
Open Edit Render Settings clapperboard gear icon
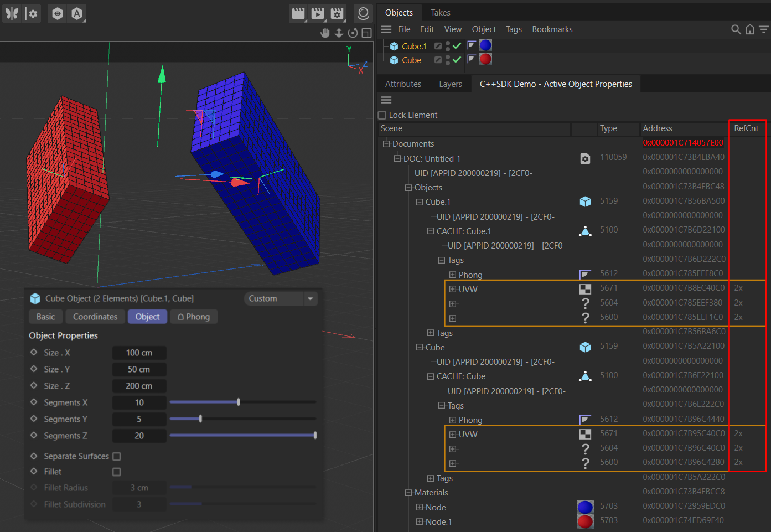click(337, 13)
